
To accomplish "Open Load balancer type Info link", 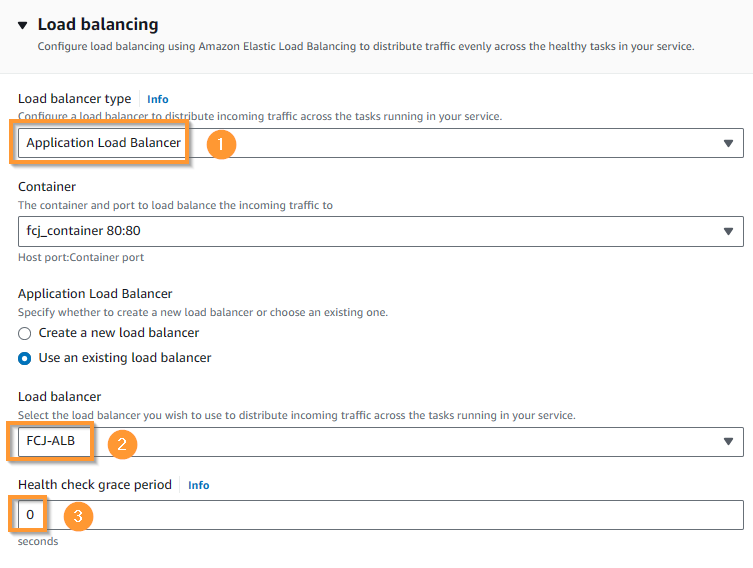I will [x=158, y=99].
